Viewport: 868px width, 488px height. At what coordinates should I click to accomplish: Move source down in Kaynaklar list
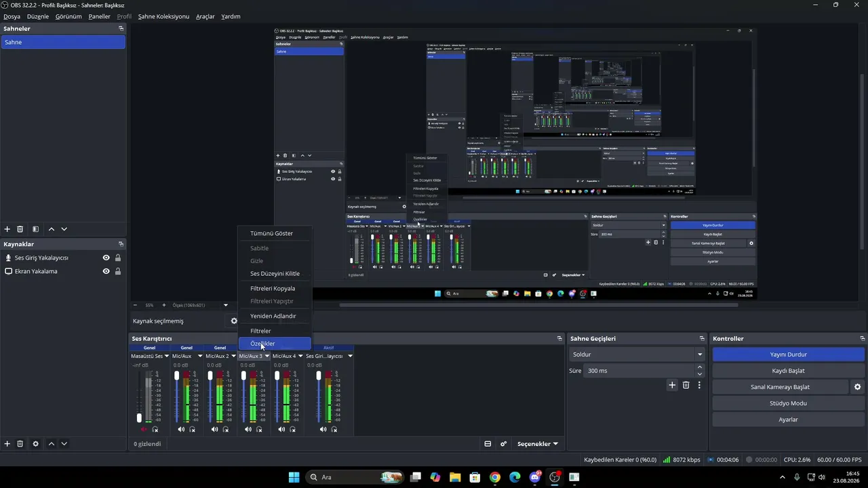click(x=64, y=444)
